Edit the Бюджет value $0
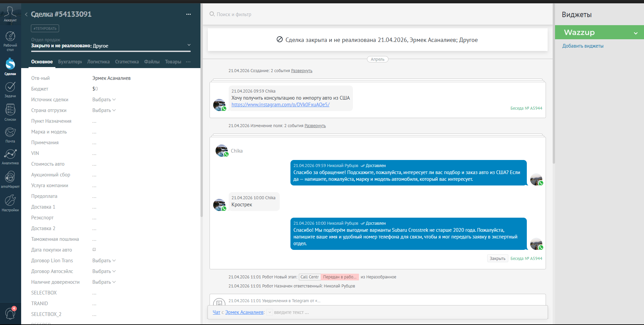Screen dimensions: 644x325 click(x=95, y=89)
